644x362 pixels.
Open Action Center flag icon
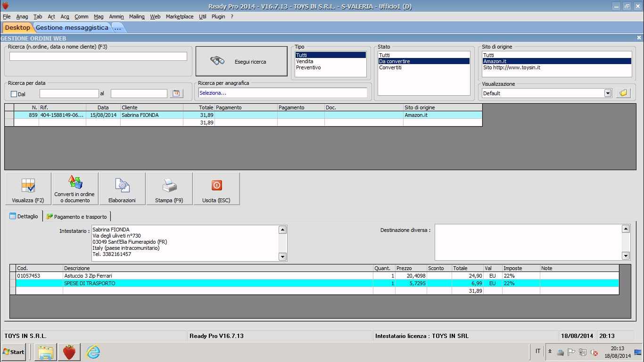tap(571, 352)
